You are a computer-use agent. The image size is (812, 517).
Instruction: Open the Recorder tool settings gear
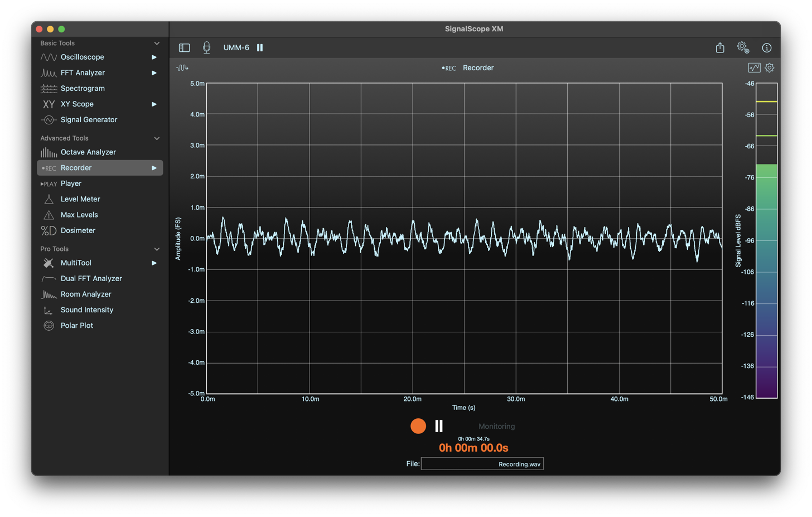coord(770,67)
